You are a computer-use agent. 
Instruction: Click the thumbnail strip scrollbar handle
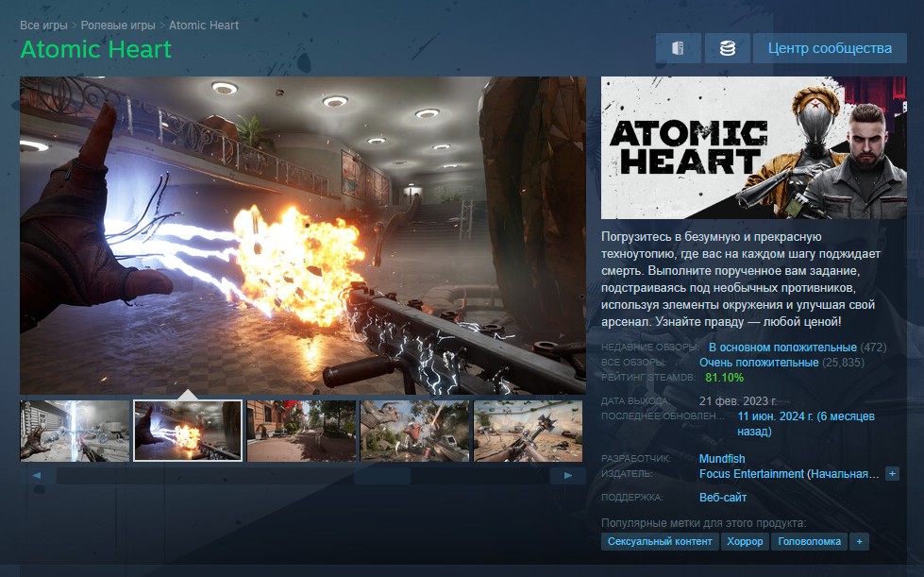[382, 476]
